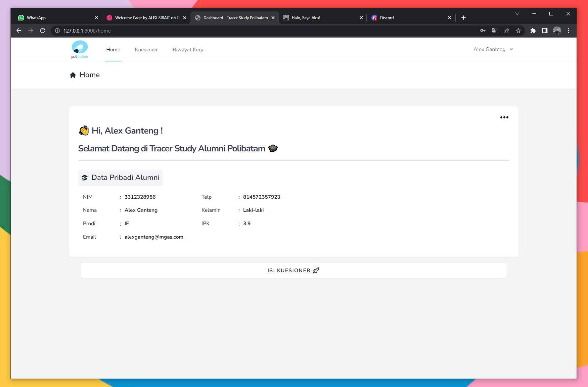588x387 pixels.
Task: Switch to the WhatsApp tab
Action: 57,17
